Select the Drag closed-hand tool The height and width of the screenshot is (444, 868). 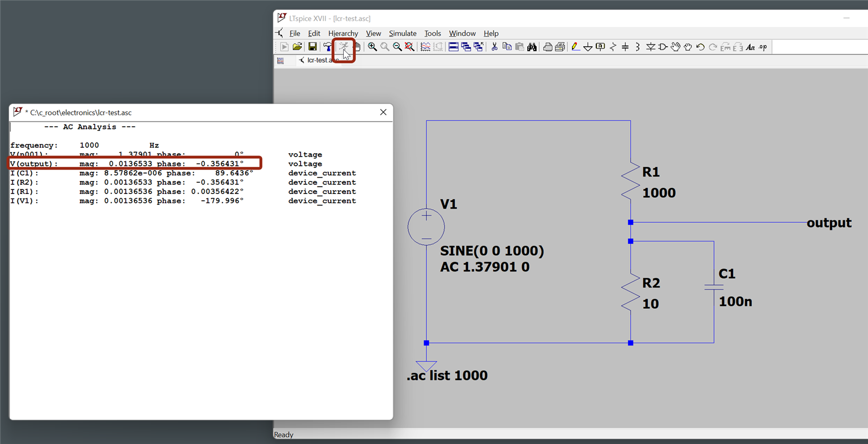tap(688, 47)
